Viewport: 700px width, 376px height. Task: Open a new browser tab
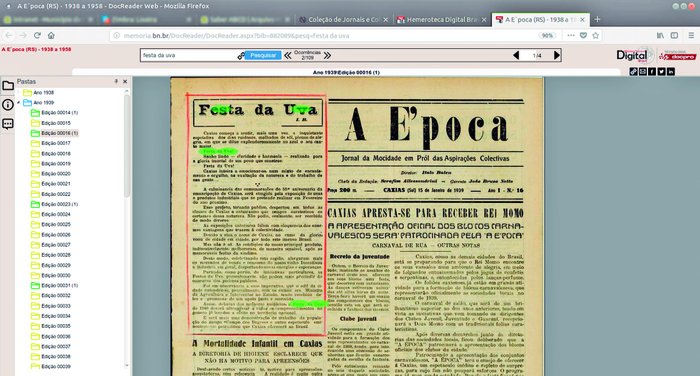click(597, 19)
